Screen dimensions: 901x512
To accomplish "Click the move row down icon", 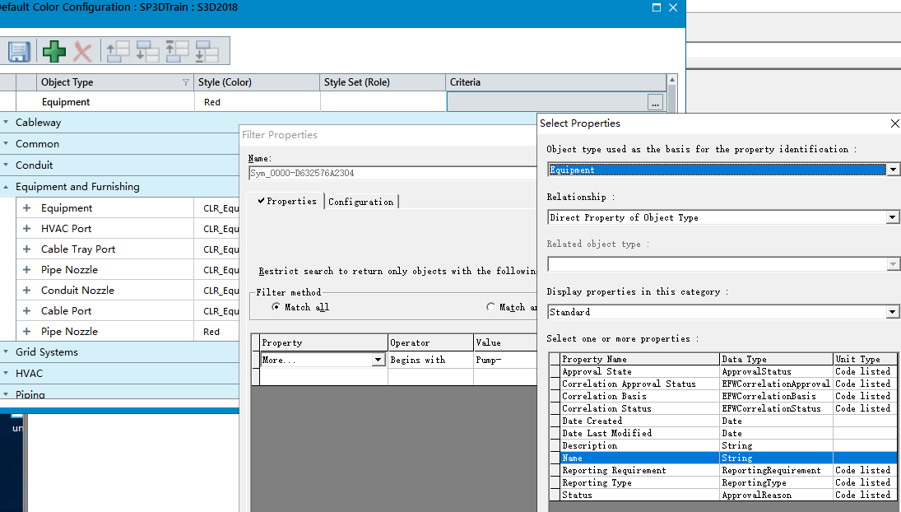I will (148, 51).
